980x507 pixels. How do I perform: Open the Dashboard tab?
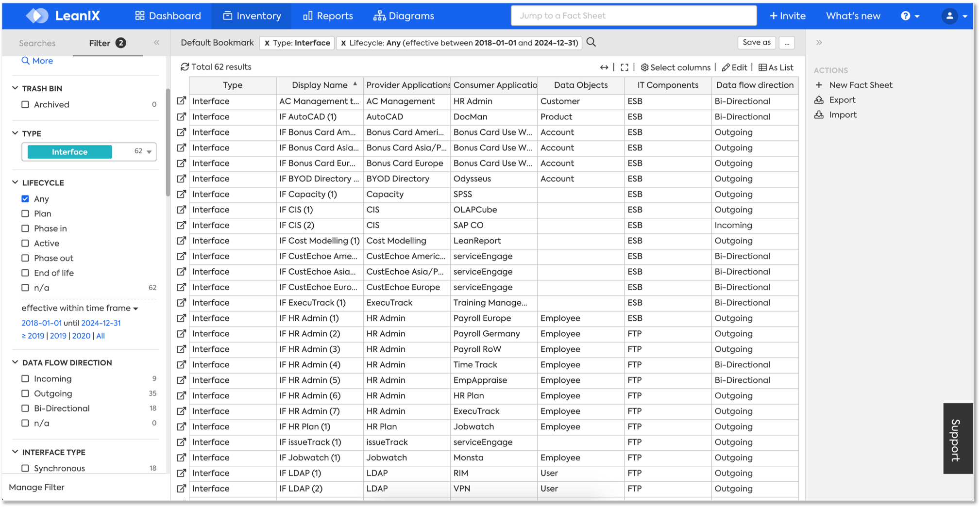coord(168,16)
